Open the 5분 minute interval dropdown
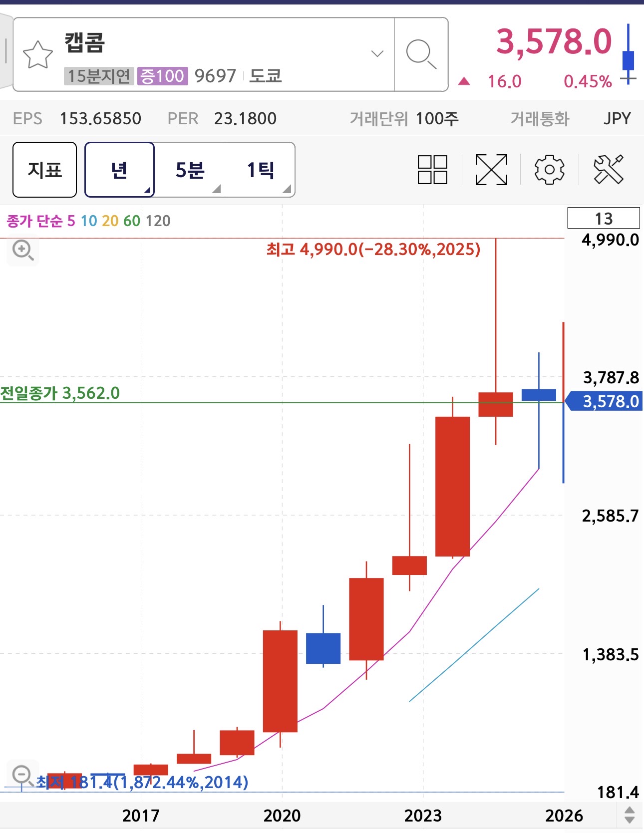Image resolution: width=644 pixels, height=833 pixels. (x=190, y=170)
